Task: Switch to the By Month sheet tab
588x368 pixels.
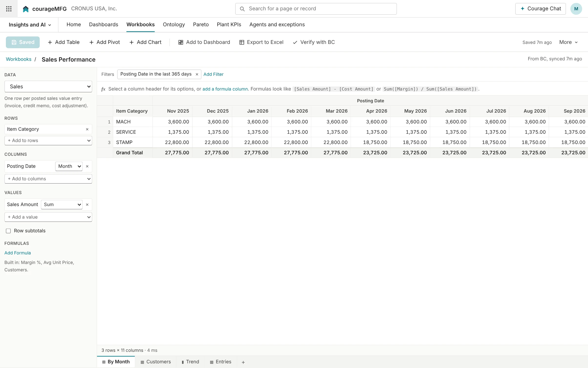Action: pyautogui.click(x=116, y=362)
